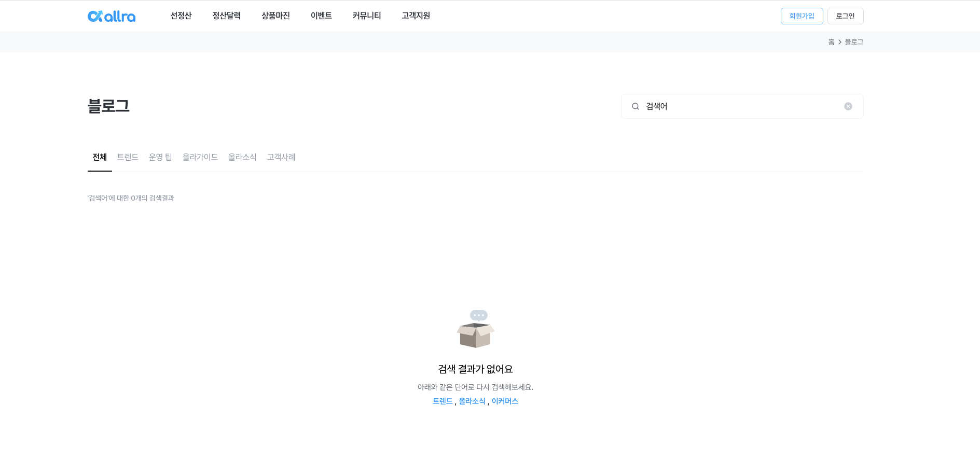
Task: Focus the 검색어 search input
Action: point(742,106)
